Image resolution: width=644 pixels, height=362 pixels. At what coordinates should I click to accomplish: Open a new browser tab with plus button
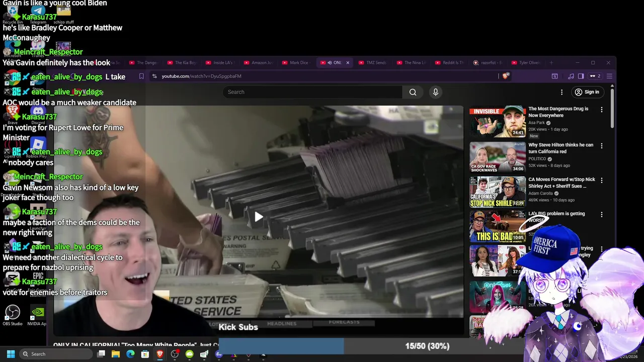pyautogui.click(x=551, y=63)
